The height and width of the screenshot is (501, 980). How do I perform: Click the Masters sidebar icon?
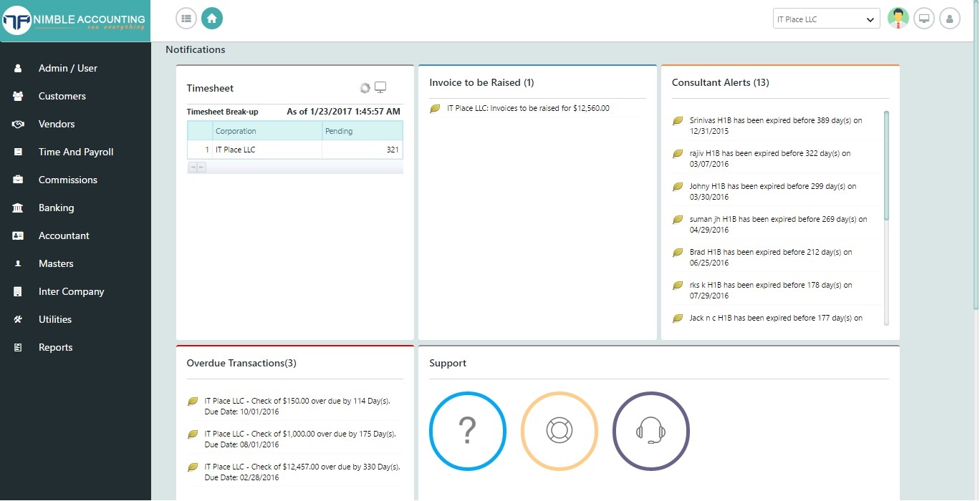click(x=18, y=263)
